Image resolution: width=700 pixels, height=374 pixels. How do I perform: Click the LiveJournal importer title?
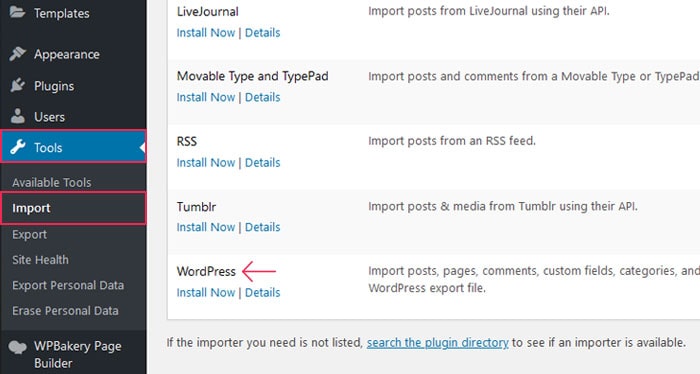208,12
